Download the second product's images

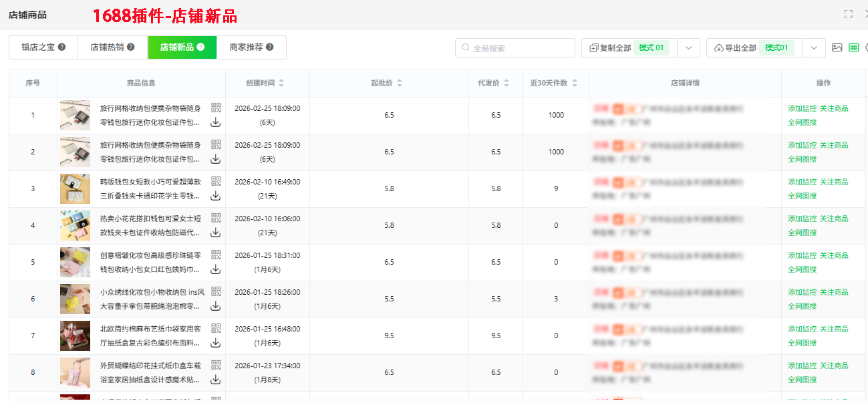(214, 158)
